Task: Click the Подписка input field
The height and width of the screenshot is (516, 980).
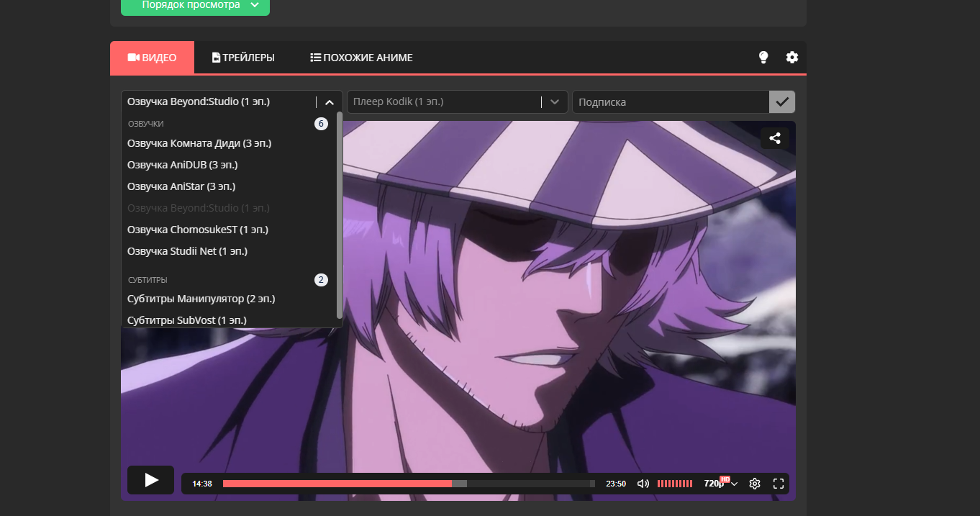Action: 671,101
